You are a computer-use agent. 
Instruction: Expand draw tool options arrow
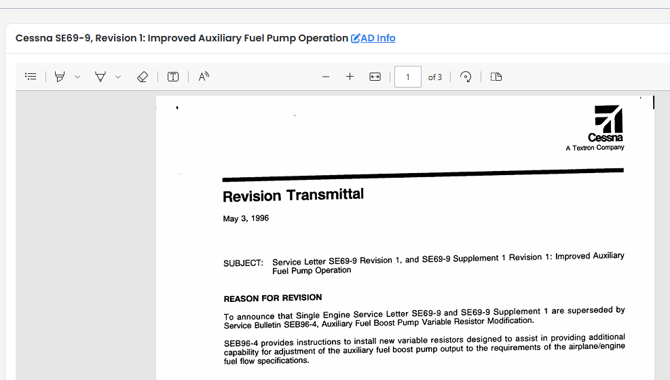pos(118,77)
